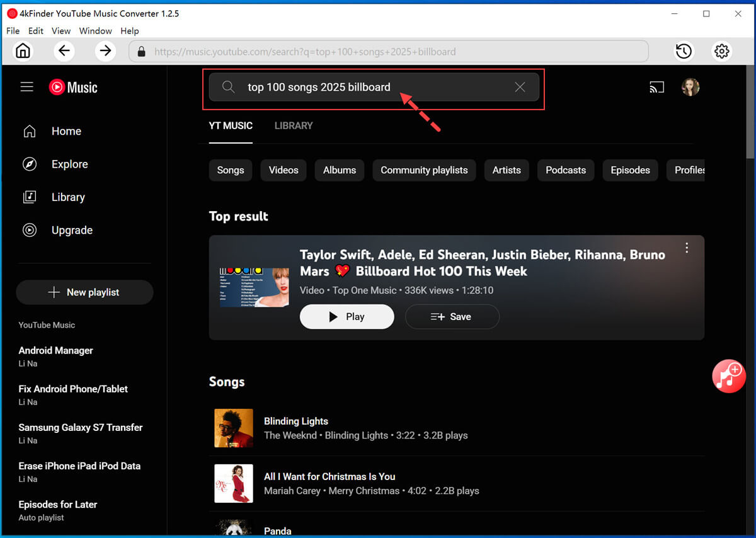
Task: Click the Blinding Lights album thumbnail
Action: pos(234,428)
